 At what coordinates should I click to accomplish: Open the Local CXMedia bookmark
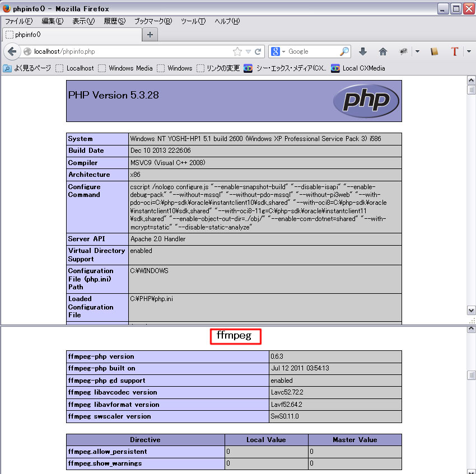(358, 68)
